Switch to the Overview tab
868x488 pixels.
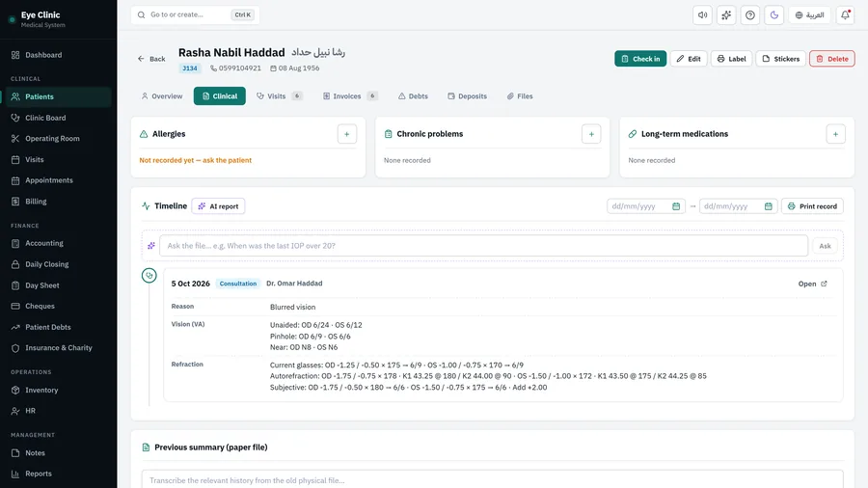pos(162,96)
